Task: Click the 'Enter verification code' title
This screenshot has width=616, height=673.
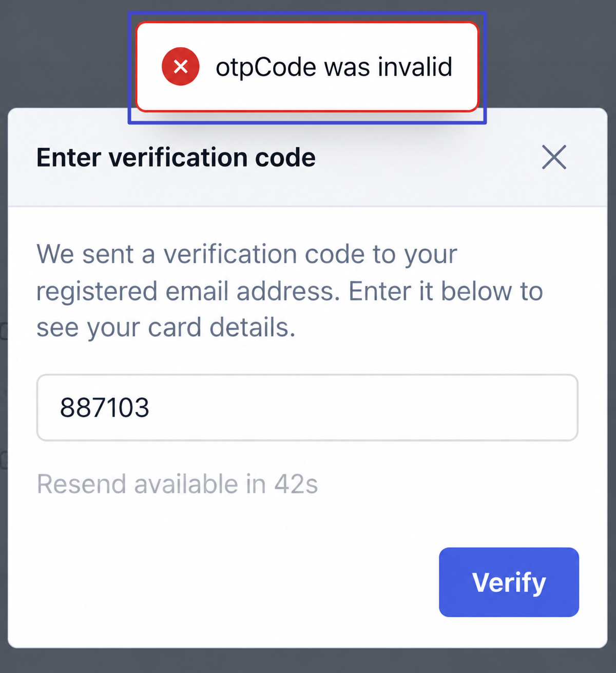Action: point(176,157)
